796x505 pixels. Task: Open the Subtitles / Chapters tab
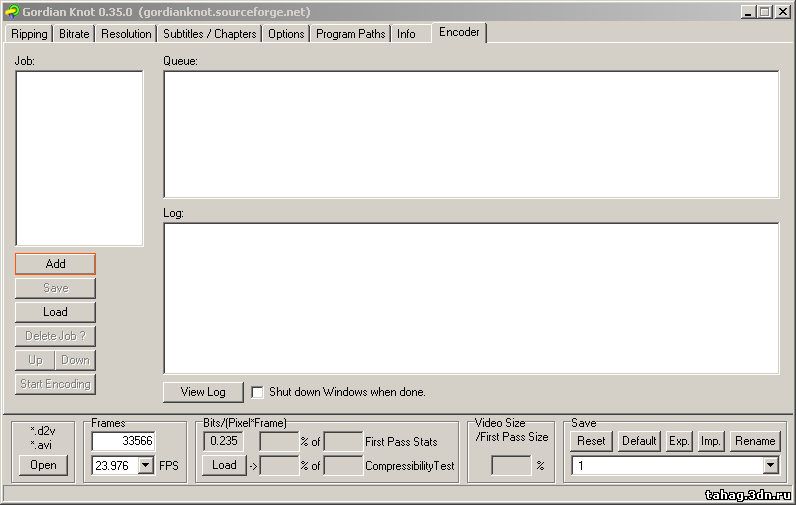pyautogui.click(x=209, y=34)
